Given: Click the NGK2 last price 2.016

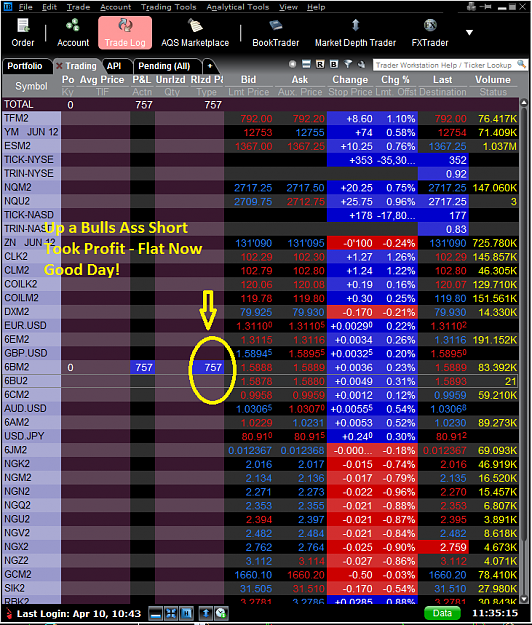Looking at the screenshot, I should (453, 464).
